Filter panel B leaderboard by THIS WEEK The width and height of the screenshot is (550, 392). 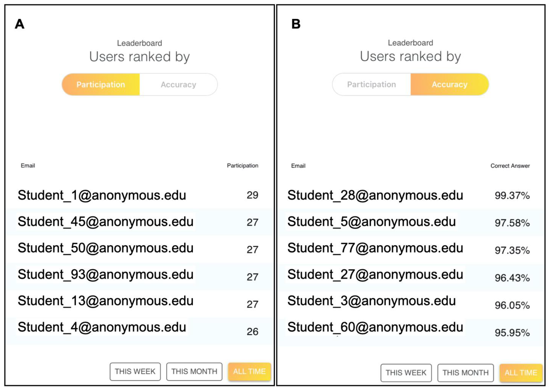(406, 373)
